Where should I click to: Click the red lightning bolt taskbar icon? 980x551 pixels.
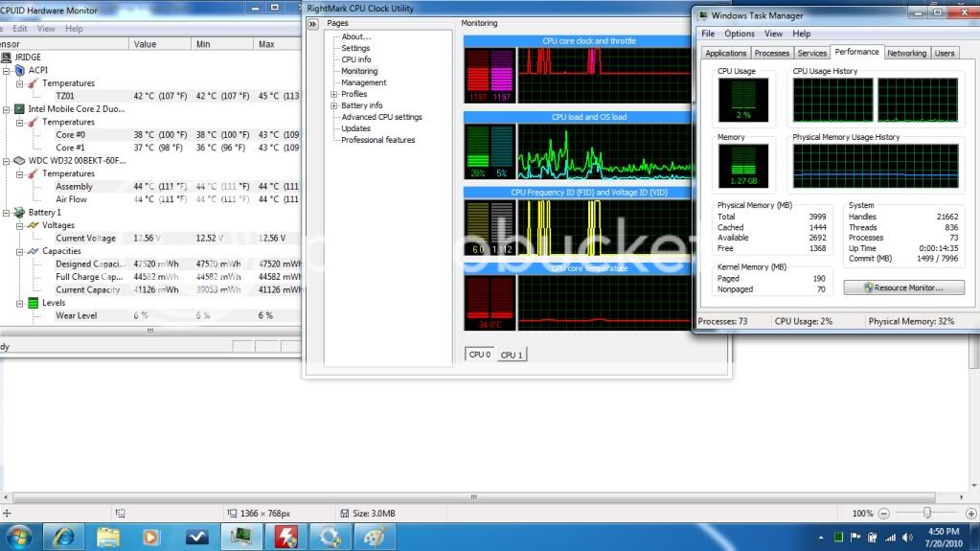pos(285,536)
